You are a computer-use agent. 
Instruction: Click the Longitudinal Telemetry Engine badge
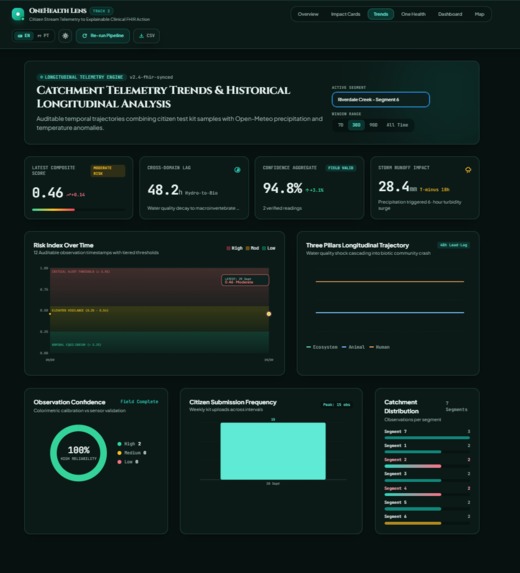[x=81, y=77]
